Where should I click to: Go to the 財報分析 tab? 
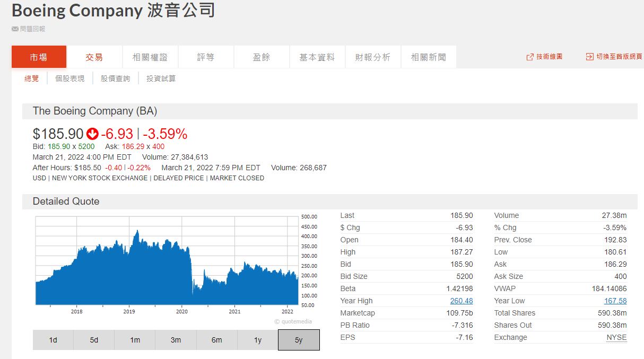coord(372,57)
